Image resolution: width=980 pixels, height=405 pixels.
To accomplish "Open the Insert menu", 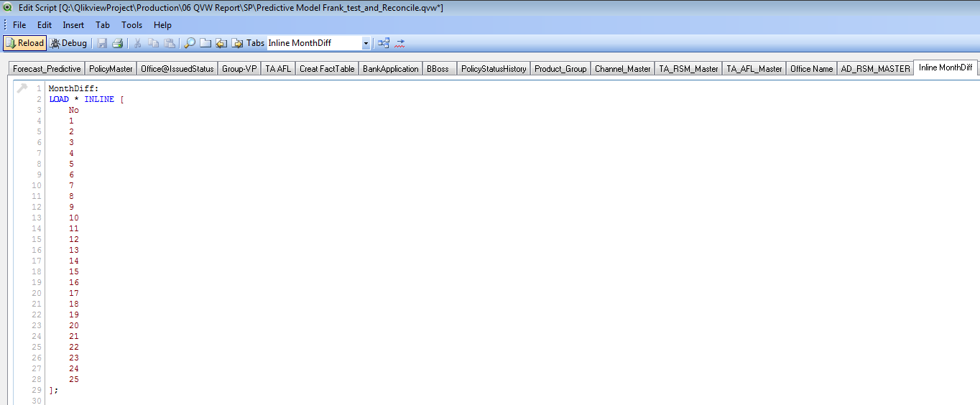I will (x=73, y=25).
